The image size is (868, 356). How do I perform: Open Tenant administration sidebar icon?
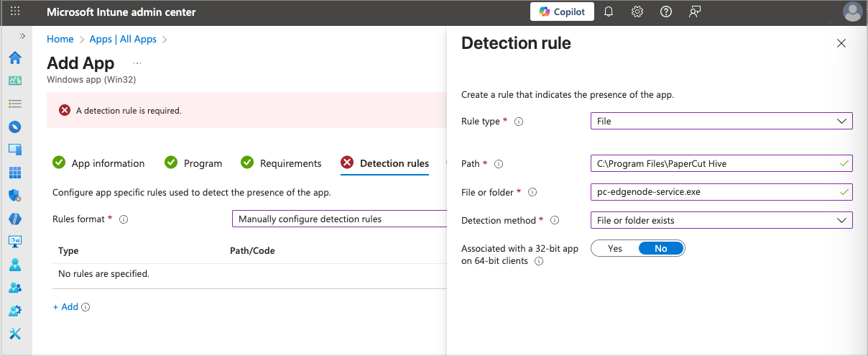click(x=15, y=311)
